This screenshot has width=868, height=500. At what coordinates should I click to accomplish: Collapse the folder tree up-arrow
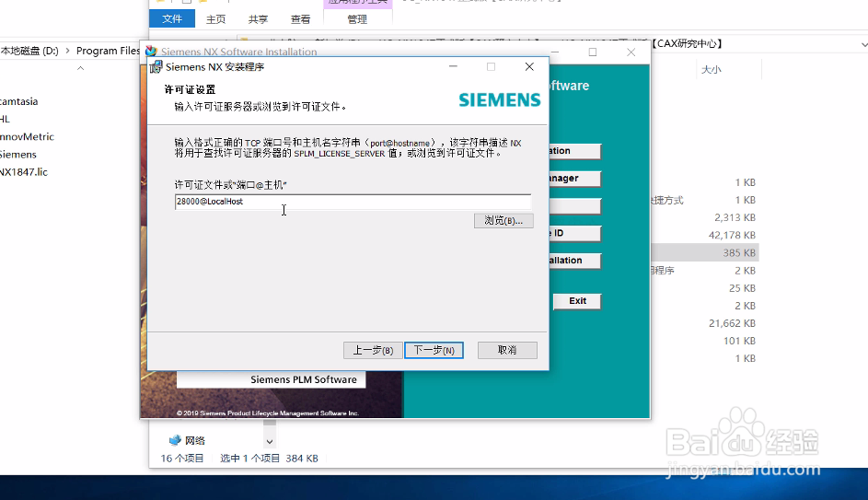[80, 68]
